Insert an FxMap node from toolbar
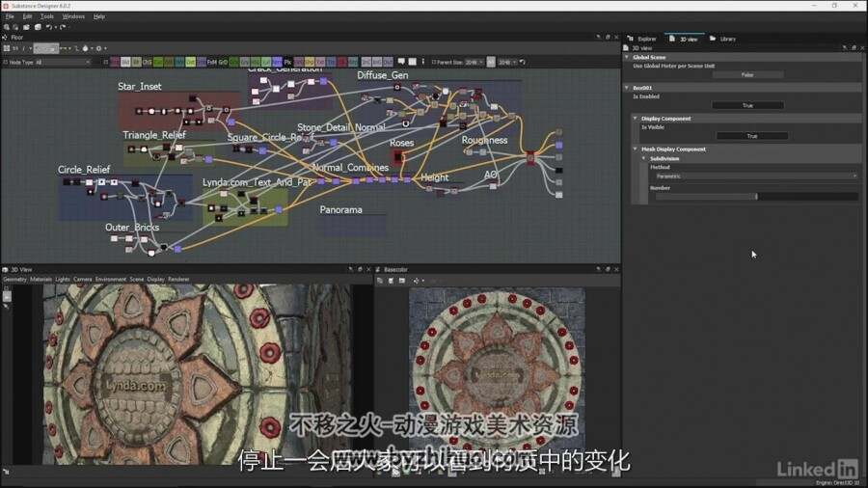 tap(212, 62)
